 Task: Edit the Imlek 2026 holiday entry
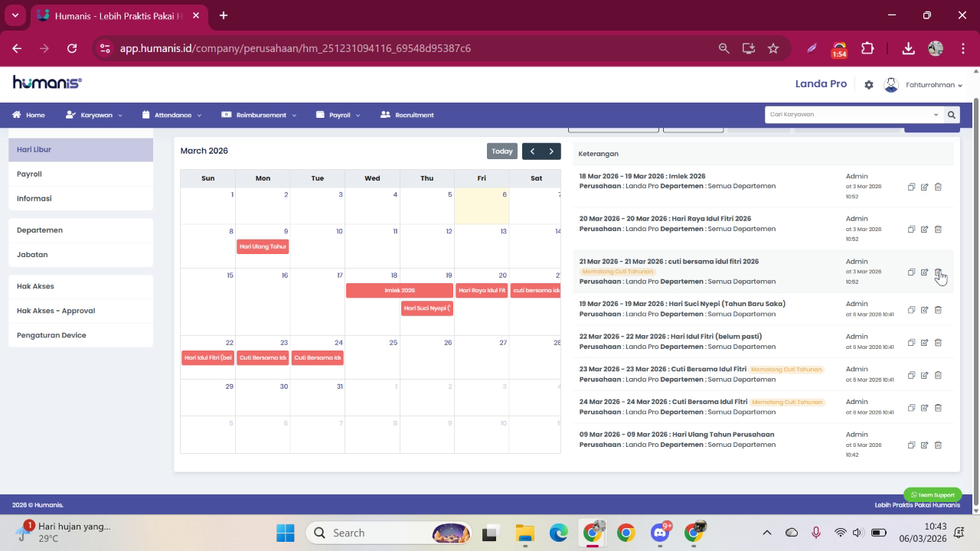(x=924, y=187)
